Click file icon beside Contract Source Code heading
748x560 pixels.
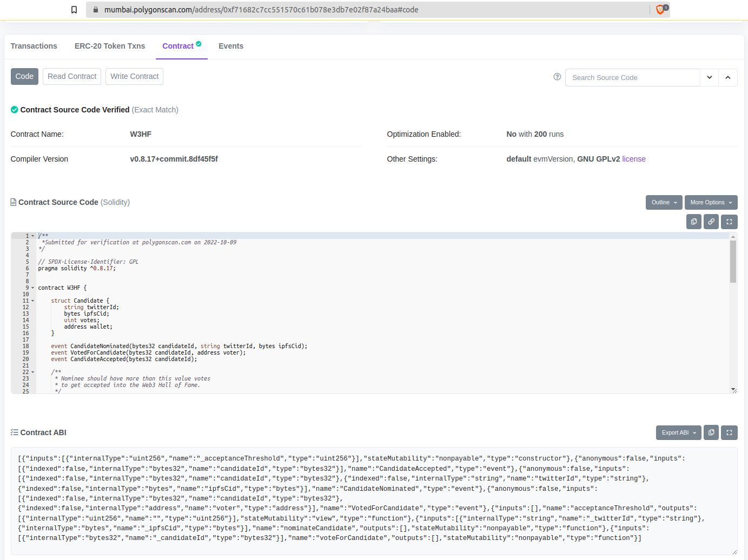(14, 202)
